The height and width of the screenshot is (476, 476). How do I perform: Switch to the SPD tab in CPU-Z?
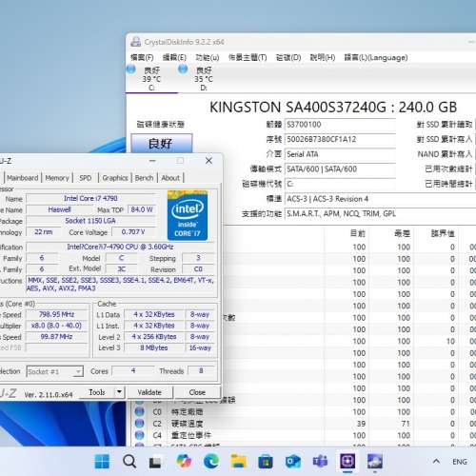[x=86, y=178]
